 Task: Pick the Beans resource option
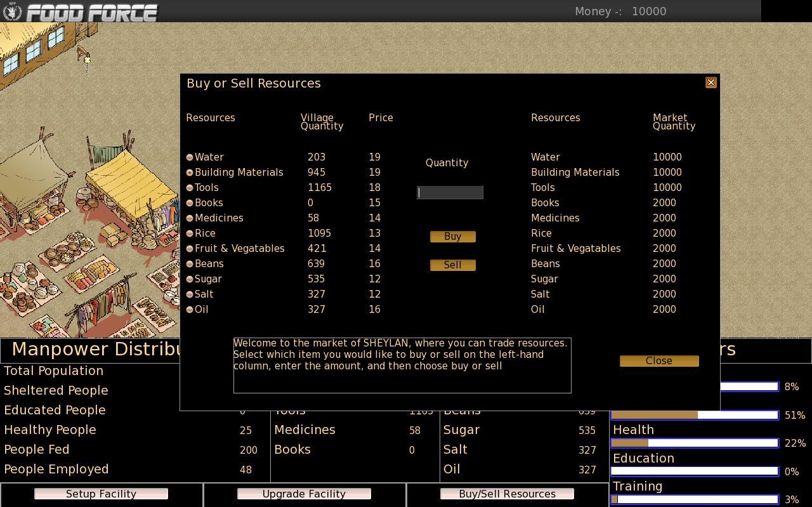point(190,264)
